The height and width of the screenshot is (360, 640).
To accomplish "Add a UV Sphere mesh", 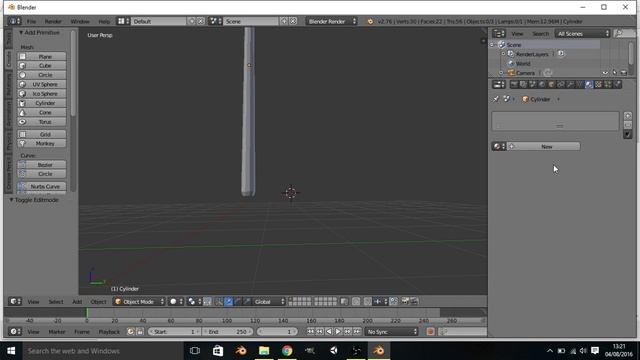I will (x=42, y=84).
